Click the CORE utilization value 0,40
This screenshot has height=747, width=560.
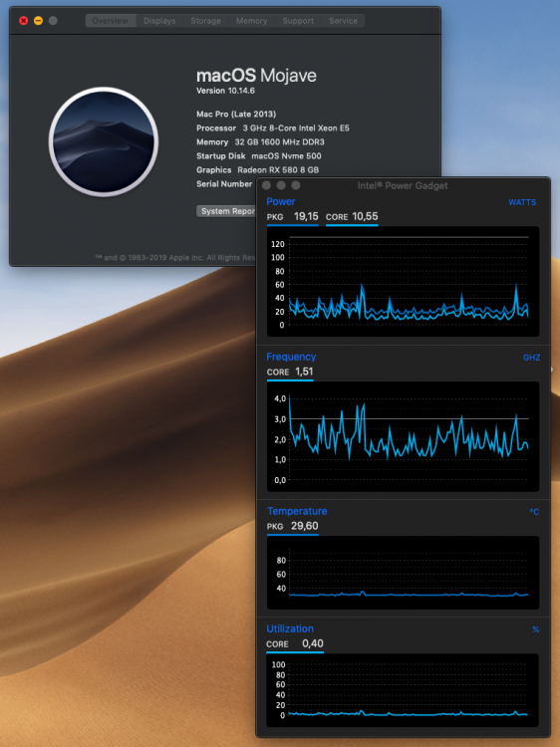click(x=313, y=643)
